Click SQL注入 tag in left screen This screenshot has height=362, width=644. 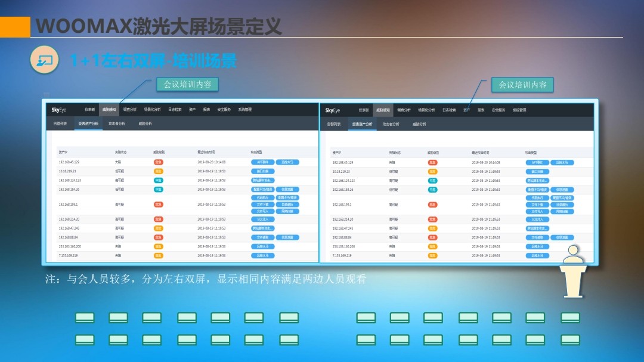pos(262,219)
